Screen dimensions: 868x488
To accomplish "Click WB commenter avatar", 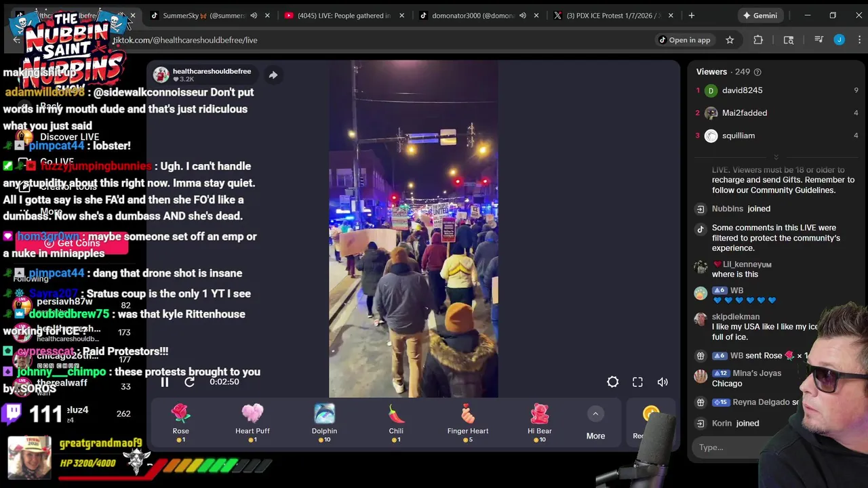I will click(x=701, y=293).
